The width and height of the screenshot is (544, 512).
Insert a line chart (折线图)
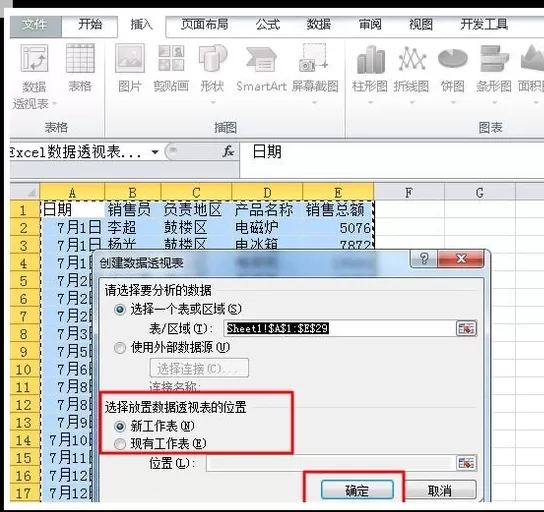pyautogui.click(x=412, y=58)
